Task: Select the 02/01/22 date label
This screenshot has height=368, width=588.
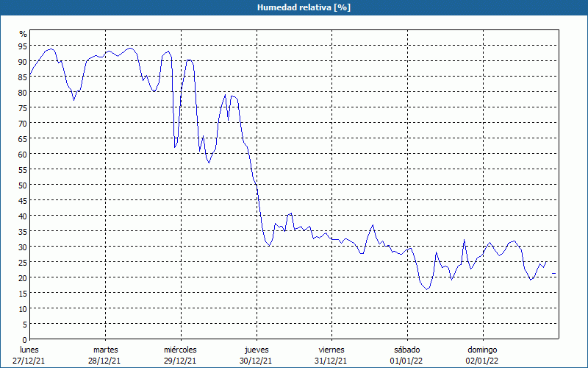Action: [x=482, y=361]
